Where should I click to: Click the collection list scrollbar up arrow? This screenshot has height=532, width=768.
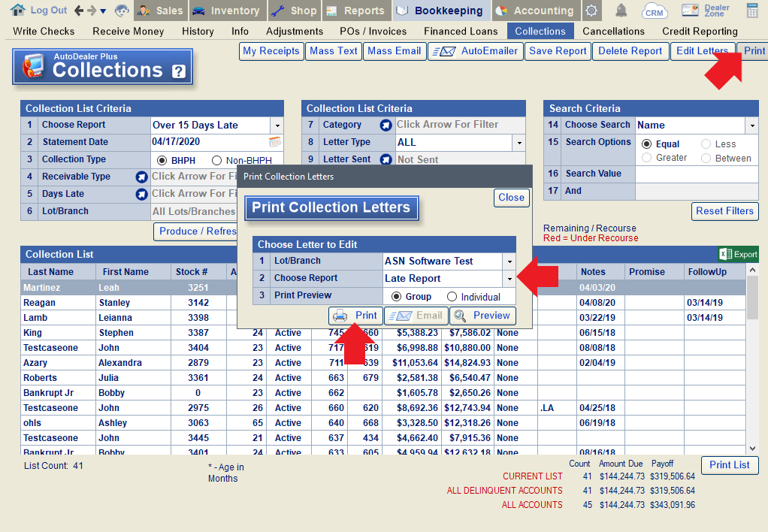[753, 270]
